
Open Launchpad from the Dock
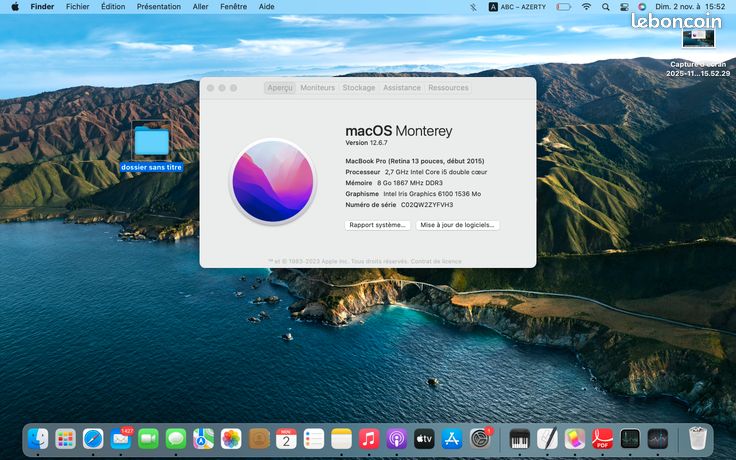point(65,439)
